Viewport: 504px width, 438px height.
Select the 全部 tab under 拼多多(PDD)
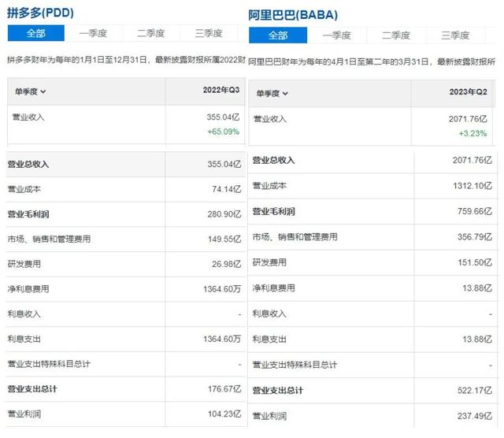pyautogui.click(x=36, y=33)
